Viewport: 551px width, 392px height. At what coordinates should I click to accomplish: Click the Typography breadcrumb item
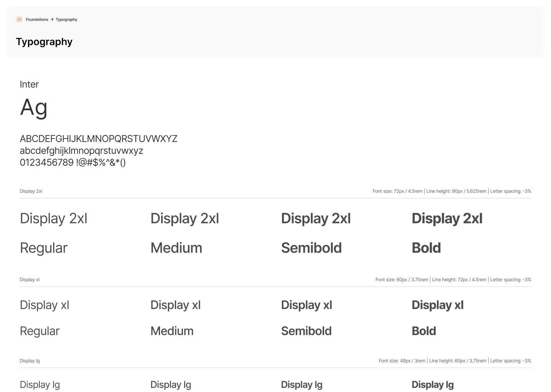66,20
